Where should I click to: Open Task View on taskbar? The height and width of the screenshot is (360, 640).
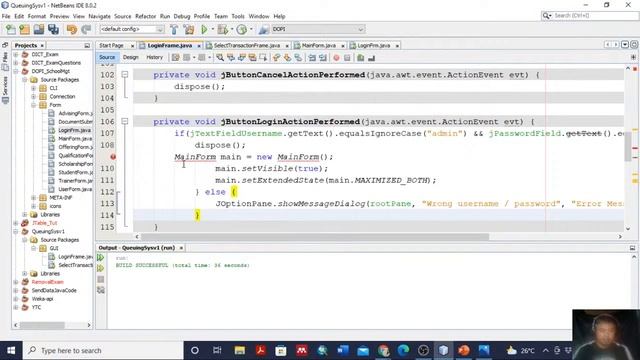tap(217, 351)
